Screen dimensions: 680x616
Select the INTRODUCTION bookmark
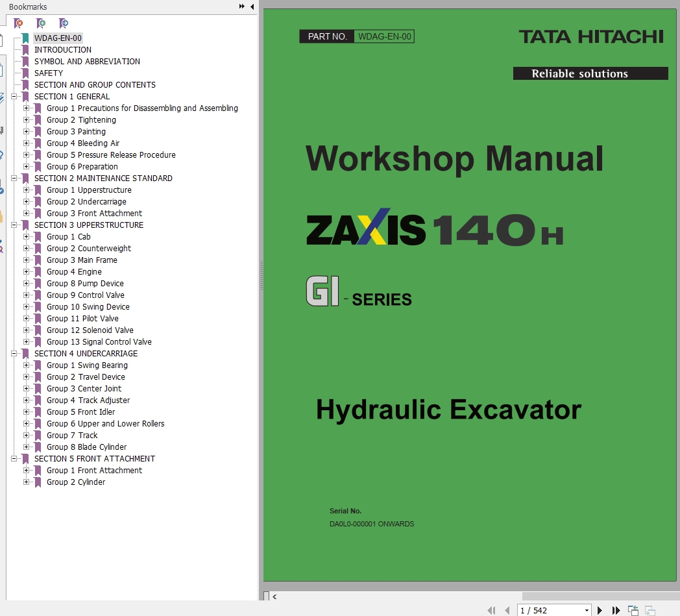point(63,50)
